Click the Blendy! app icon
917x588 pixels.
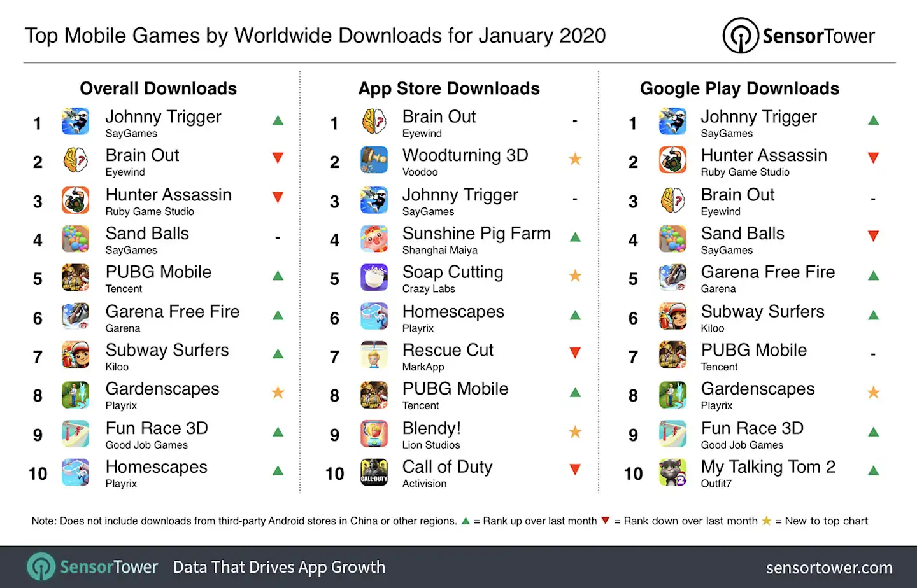pos(374,433)
